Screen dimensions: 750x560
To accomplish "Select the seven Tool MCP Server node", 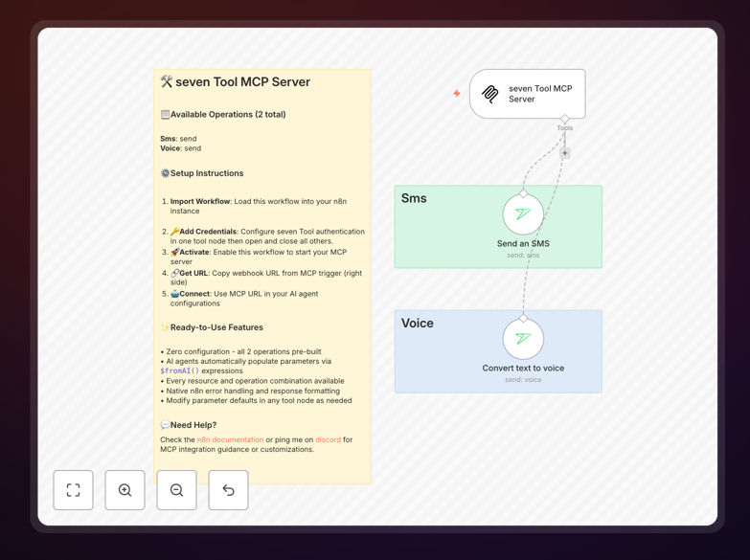I will coord(527,94).
